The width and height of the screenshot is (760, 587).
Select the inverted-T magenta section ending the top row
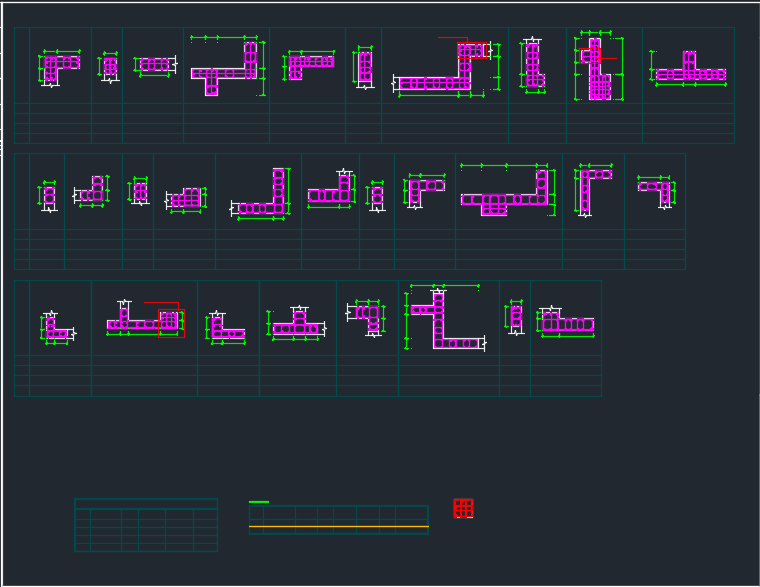point(691,66)
